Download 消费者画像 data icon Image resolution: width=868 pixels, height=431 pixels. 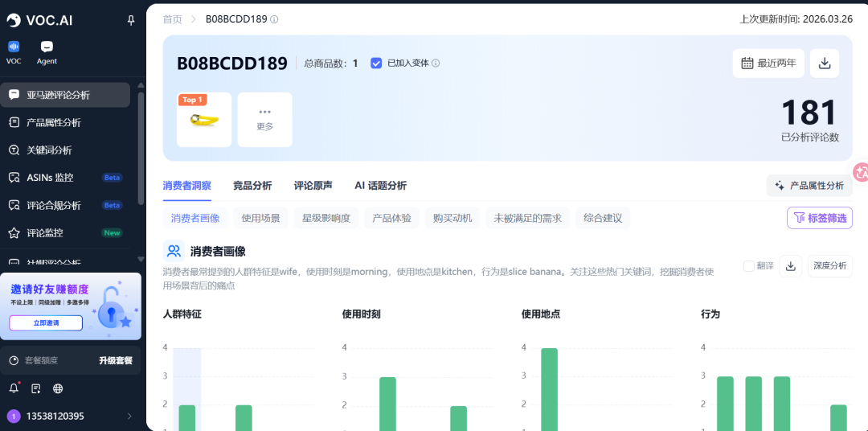[x=791, y=266]
